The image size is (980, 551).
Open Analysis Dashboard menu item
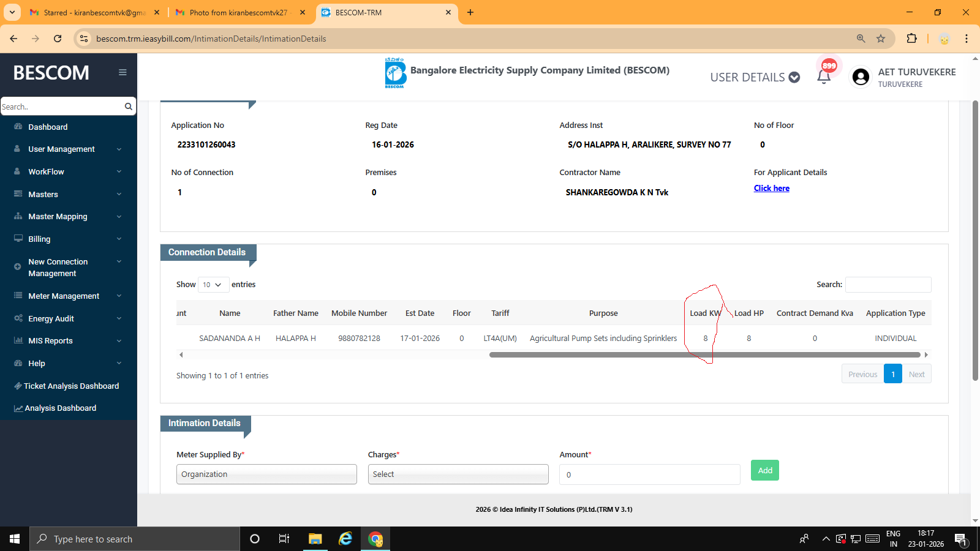click(60, 408)
